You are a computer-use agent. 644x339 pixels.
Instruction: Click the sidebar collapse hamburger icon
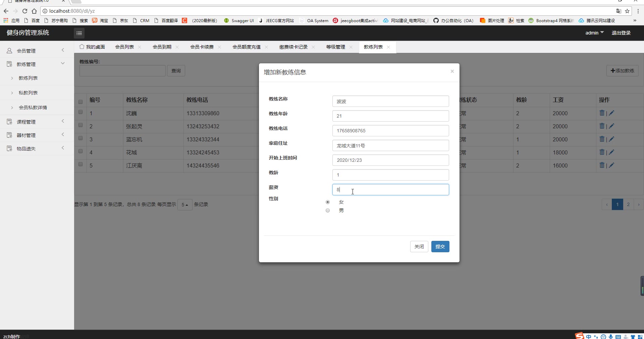click(x=79, y=33)
